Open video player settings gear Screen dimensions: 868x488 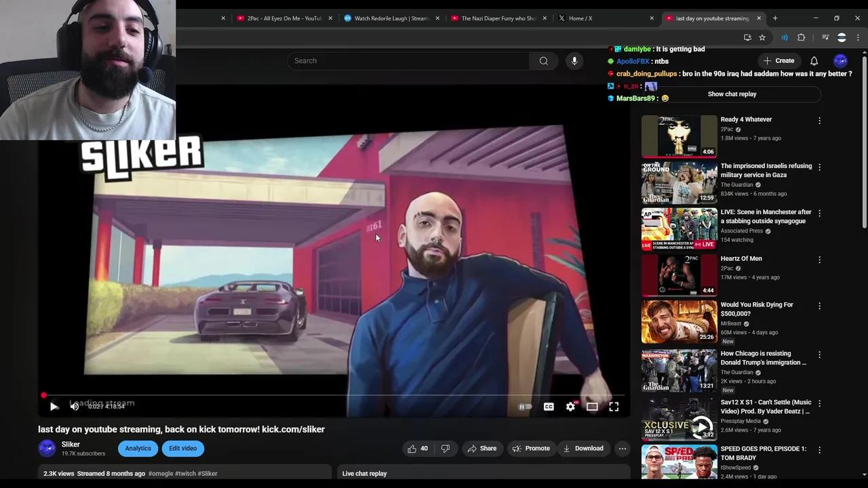(570, 407)
